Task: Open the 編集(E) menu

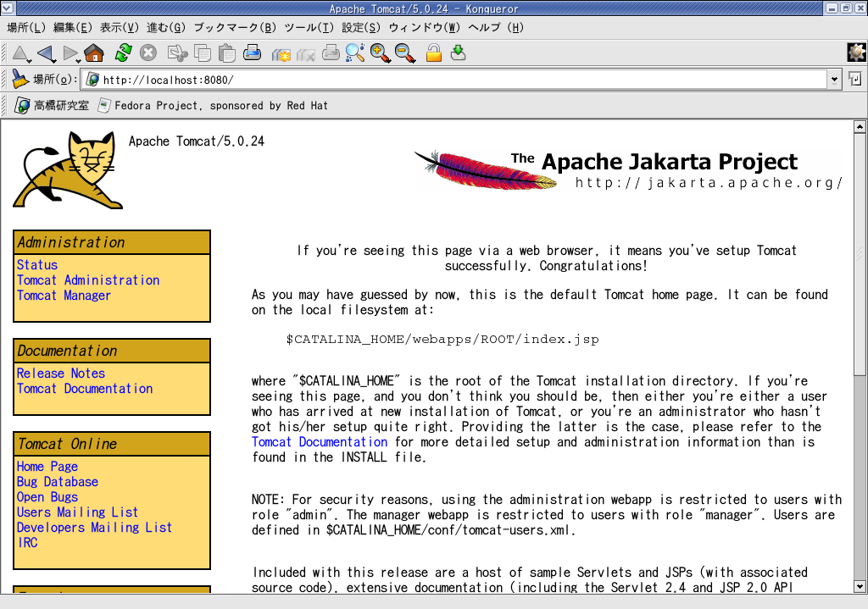Action: tap(73, 28)
